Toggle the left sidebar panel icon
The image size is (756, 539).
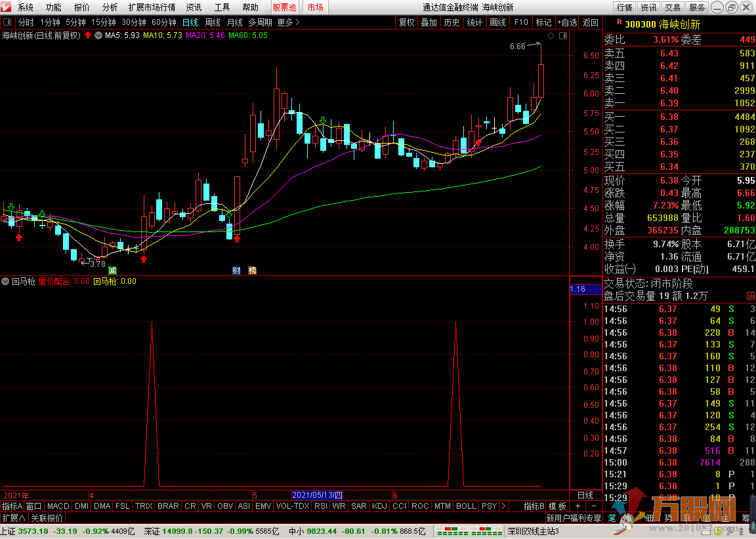7,22
